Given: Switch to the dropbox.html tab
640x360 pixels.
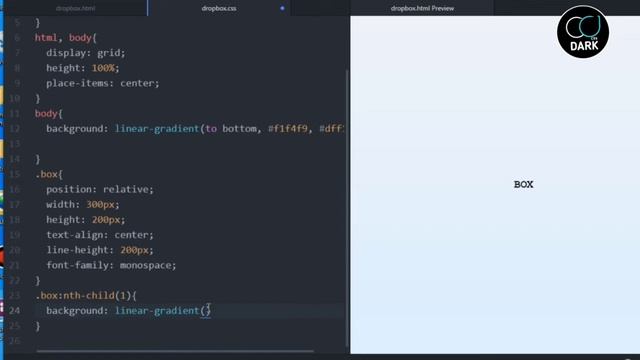Looking at the screenshot, I should pyautogui.click(x=76, y=8).
